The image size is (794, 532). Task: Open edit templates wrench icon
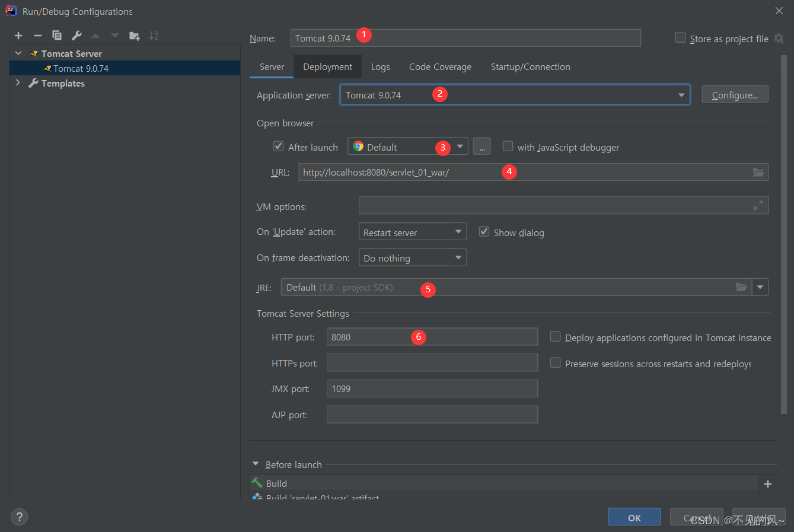tap(76, 36)
